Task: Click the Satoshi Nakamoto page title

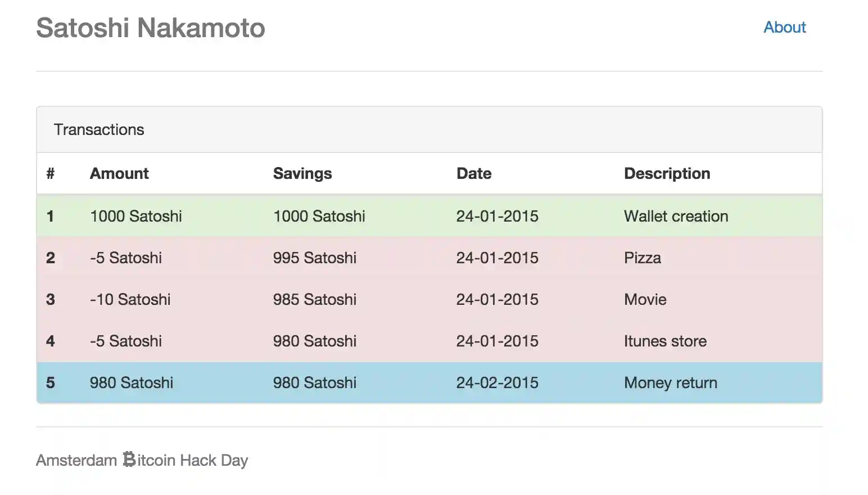Action: 151,28
